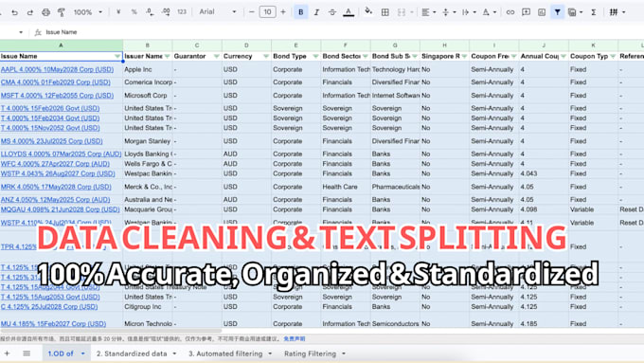This screenshot has width=644, height=363.
Task: Click the insert chart icon
Action: [542, 12]
